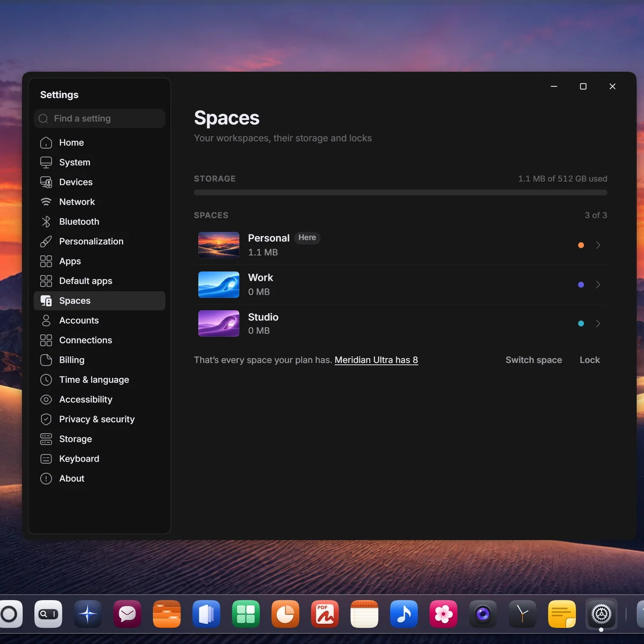This screenshot has height=644, width=644.
Task: Open the music app in the dock
Action: 404,614
